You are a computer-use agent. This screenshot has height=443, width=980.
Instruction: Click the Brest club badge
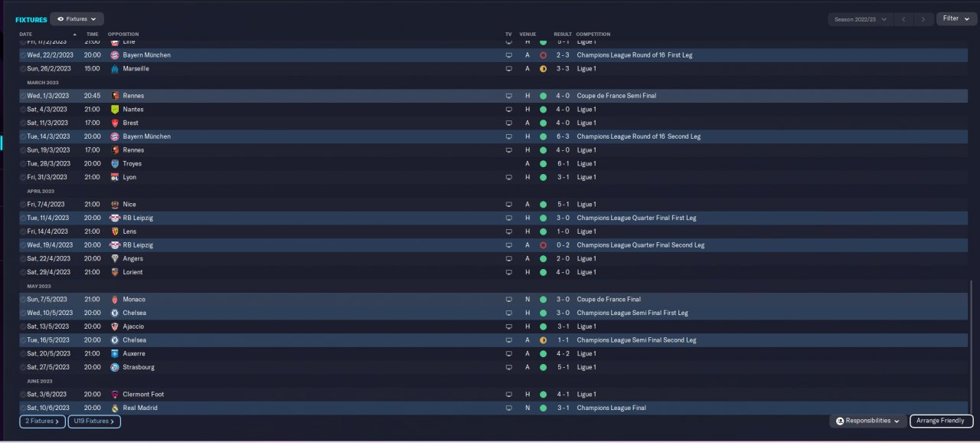115,123
